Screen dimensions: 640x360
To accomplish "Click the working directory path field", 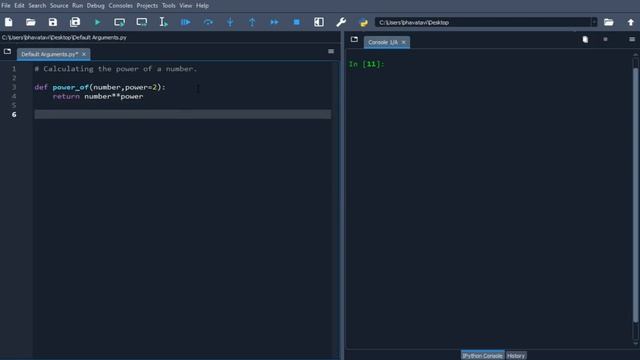I will click(x=483, y=22).
